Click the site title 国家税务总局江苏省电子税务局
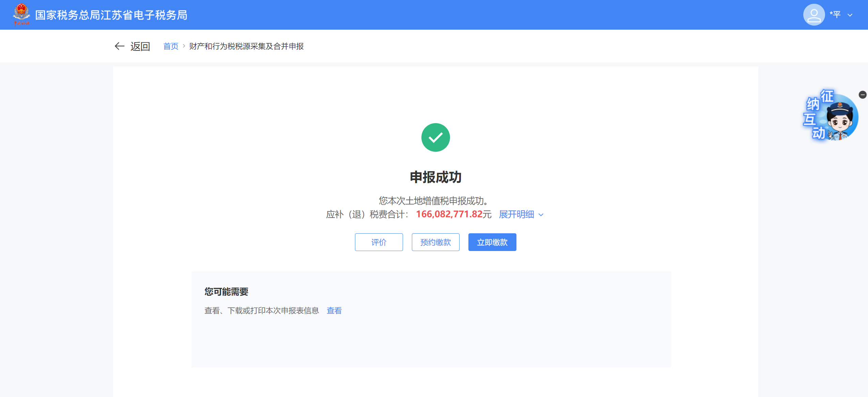Image resolution: width=868 pixels, height=397 pixels. [111, 15]
